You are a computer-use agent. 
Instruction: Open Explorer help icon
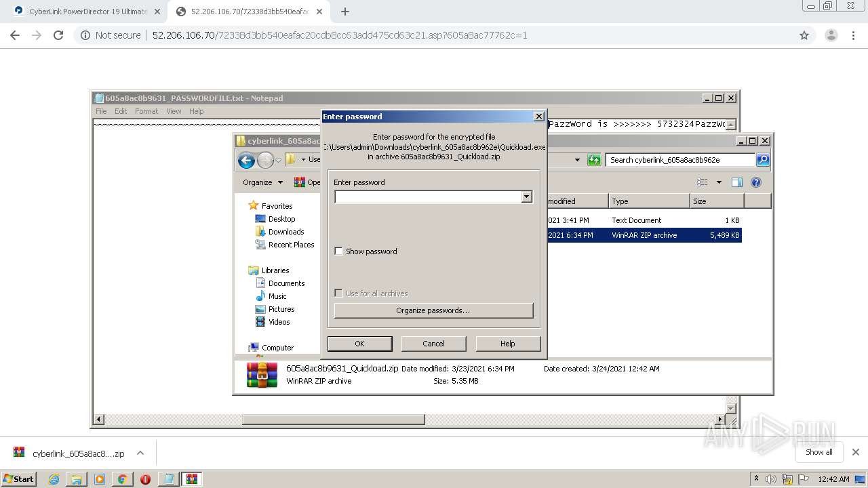click(756, 182)
